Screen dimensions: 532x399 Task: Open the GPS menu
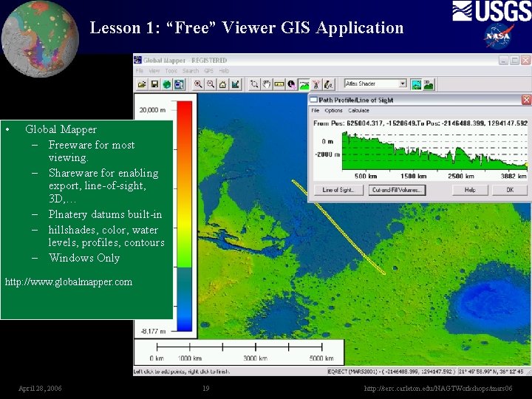click(208, 71)
